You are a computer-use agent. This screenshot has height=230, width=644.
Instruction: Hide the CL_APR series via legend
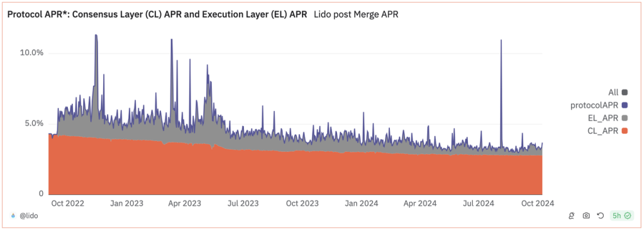point(609,131)
